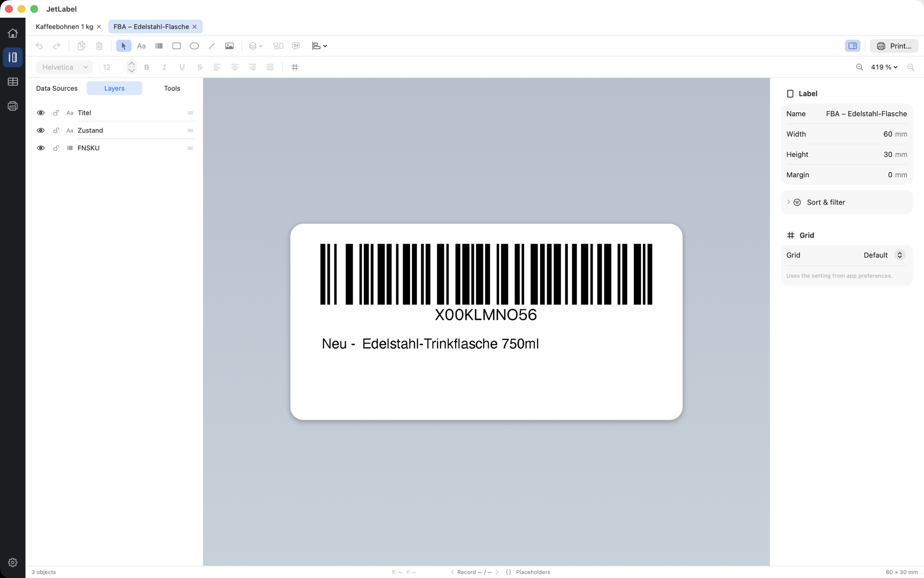This screenshot has height=578, width=924.
Task: Click the comment bubble toolbar icon
Action: [x=296, y=46]
